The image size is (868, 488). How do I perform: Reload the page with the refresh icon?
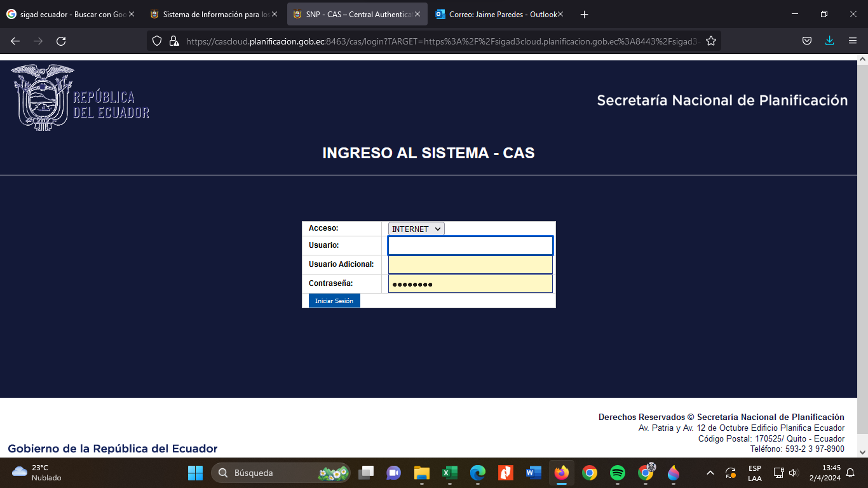click(61, 41)
